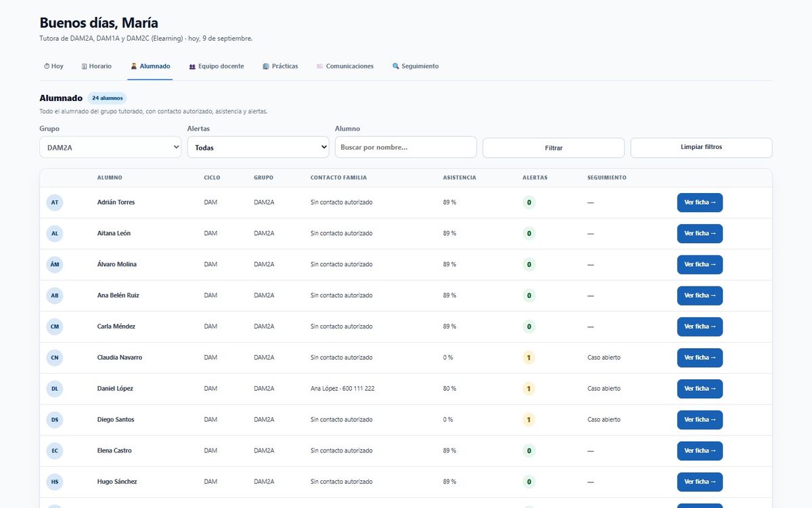Screen dimensions: 812x508
Task: Click the ÁM avatar of Álvaro Molina
Action: point(55,265)
